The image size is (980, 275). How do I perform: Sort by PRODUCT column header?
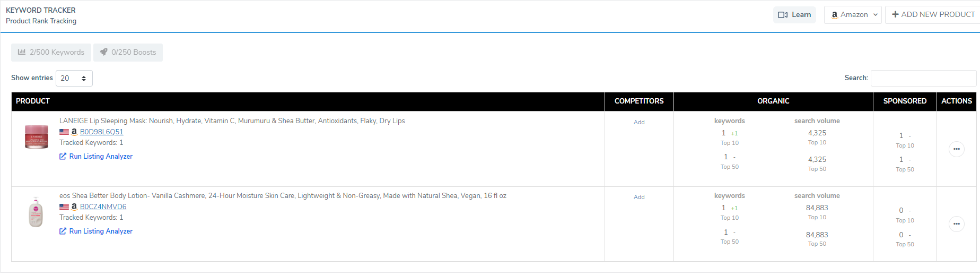(308, 101)
